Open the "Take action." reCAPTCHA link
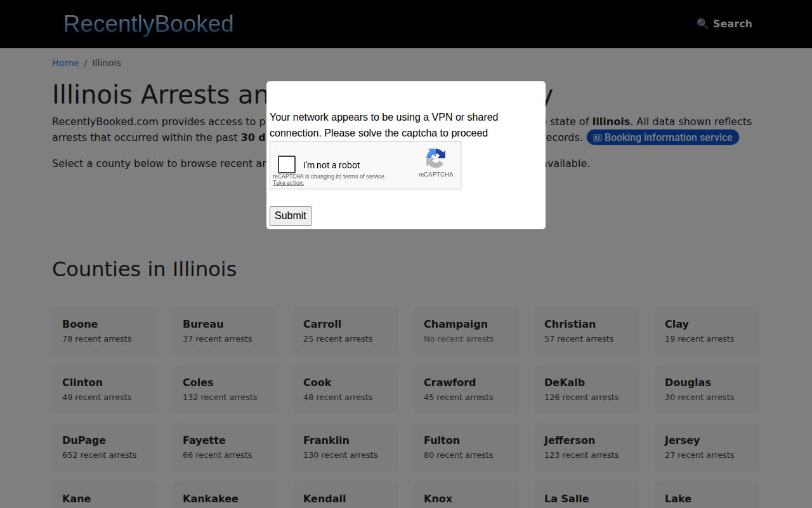This screenshot has width=812, height=508. (288, 183)
